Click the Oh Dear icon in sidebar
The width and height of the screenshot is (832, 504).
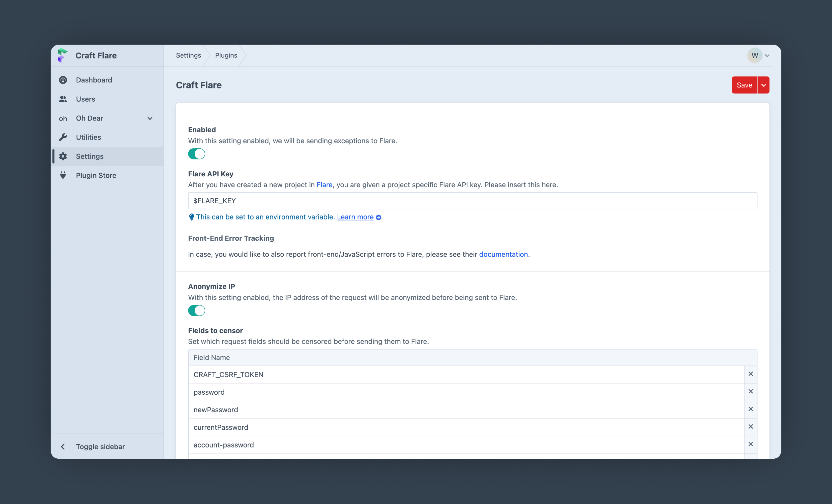[x=63, y=118]
